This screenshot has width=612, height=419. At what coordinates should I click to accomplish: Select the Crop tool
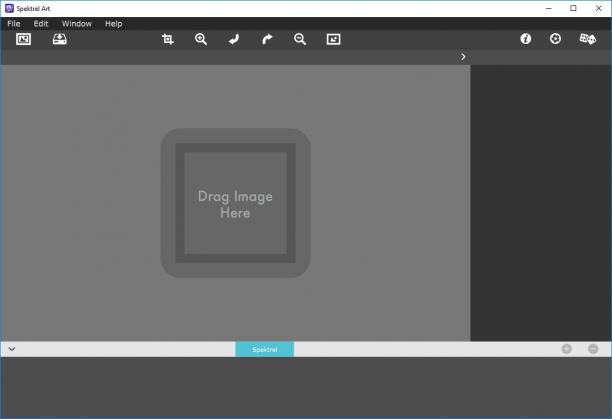tap(168, 39)
